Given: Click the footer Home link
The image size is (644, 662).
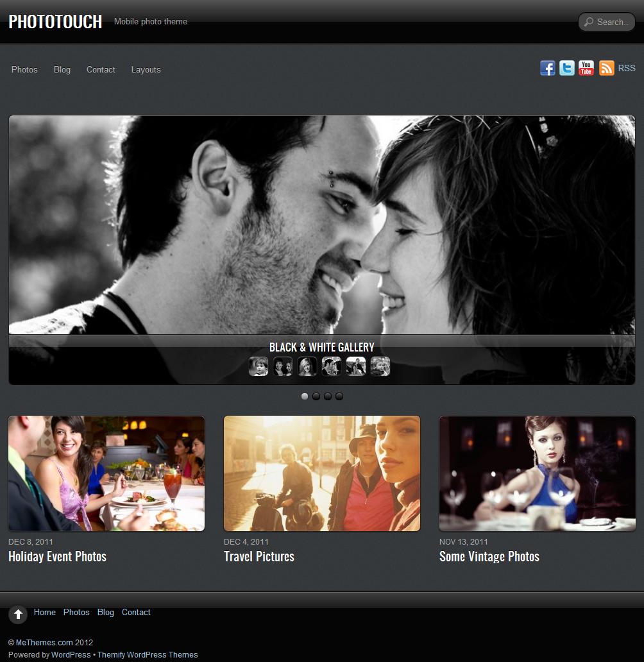Looking at the screenshot, I should point(45,612).
